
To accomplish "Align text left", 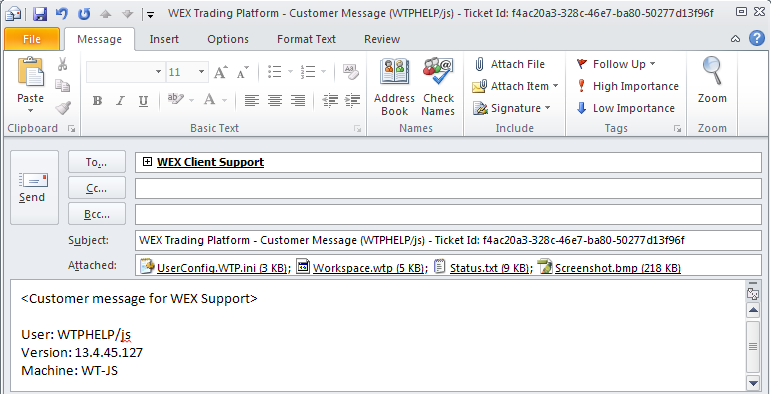I will 252,101.
